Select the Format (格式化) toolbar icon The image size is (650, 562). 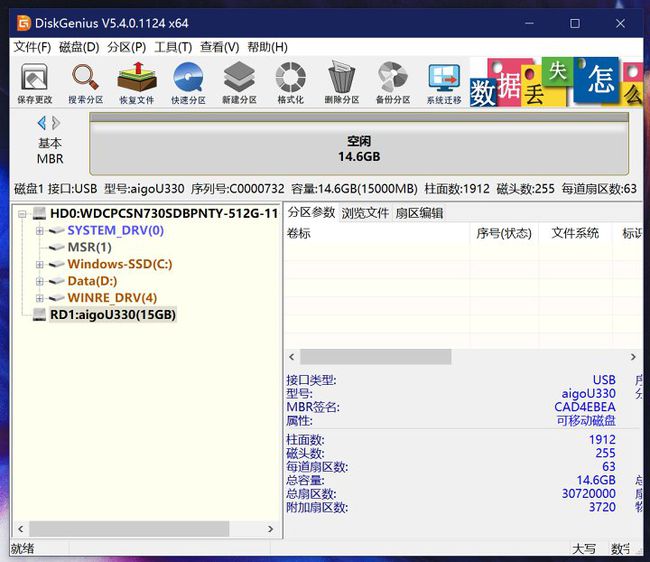pos(291,83)
